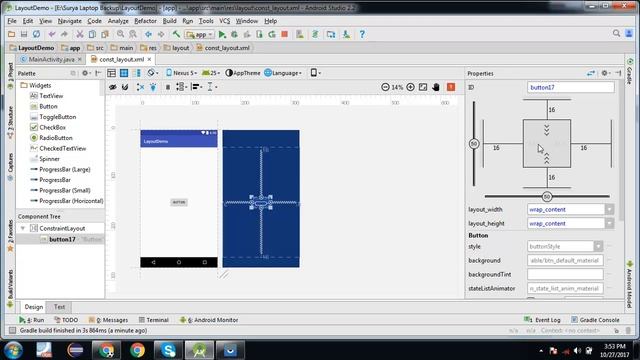This screenshot has width=640, height=360.
Task: Open the VCS menu
Action: (224, 21)
